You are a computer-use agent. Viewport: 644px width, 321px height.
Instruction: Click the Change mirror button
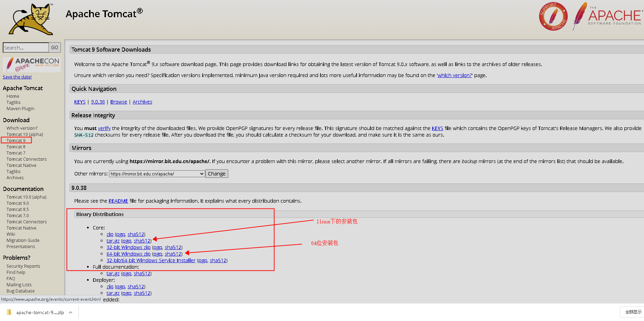click(x=217, y=174)
